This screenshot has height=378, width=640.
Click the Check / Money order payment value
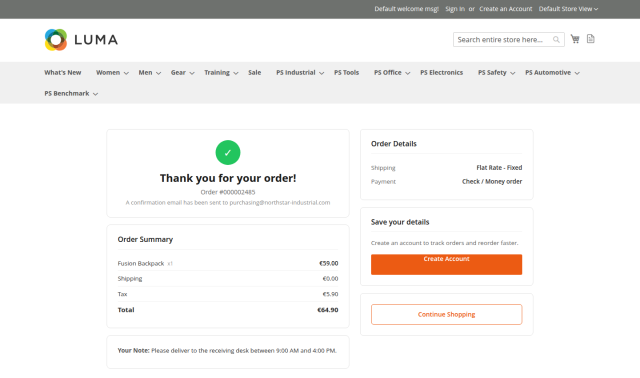[492, 182]
